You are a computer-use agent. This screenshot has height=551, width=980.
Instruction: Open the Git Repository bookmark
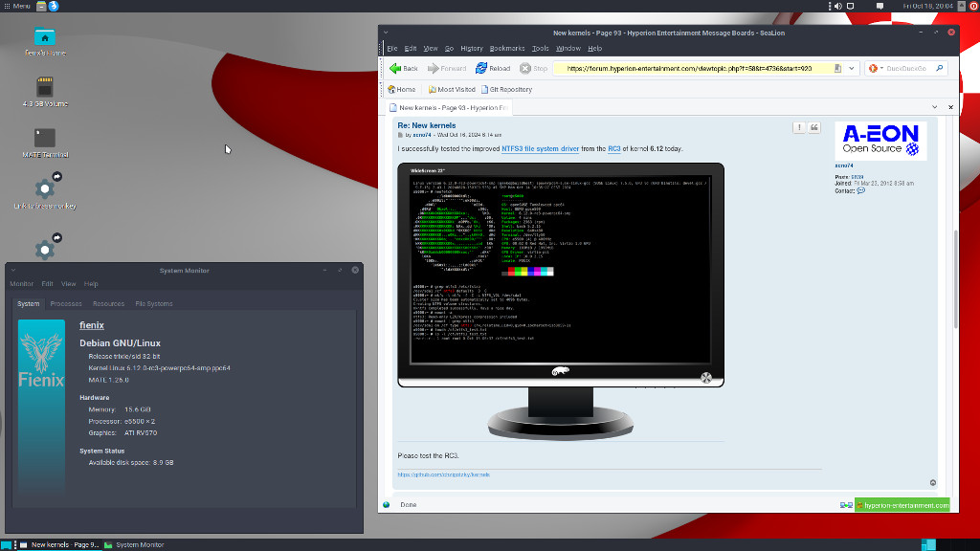pos(506,89)
